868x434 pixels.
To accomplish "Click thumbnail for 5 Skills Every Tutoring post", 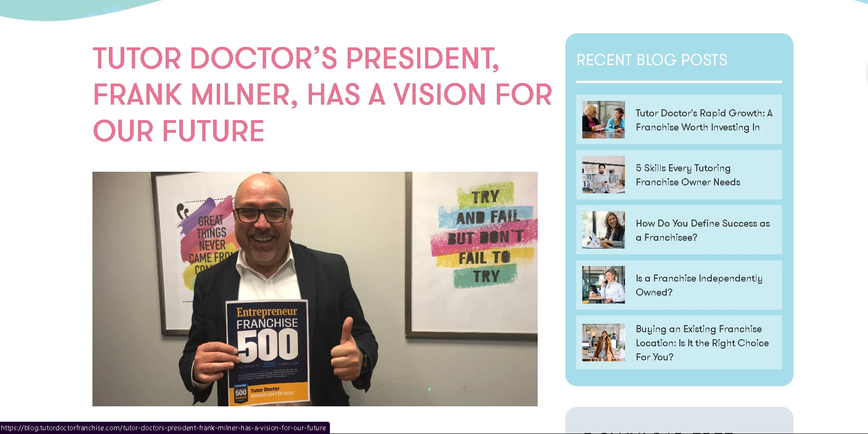I will pyautogui.click(x=603, y=175).
